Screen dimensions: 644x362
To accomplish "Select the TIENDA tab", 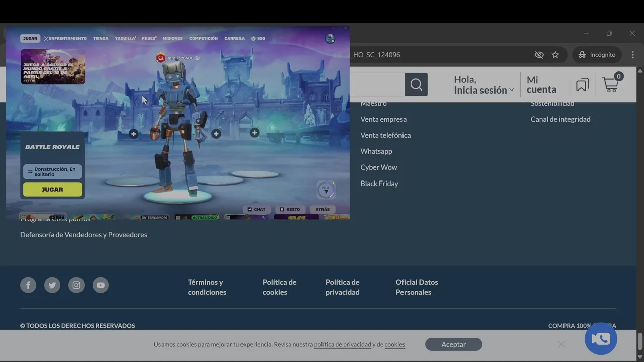I will click(x=101, y=38).
